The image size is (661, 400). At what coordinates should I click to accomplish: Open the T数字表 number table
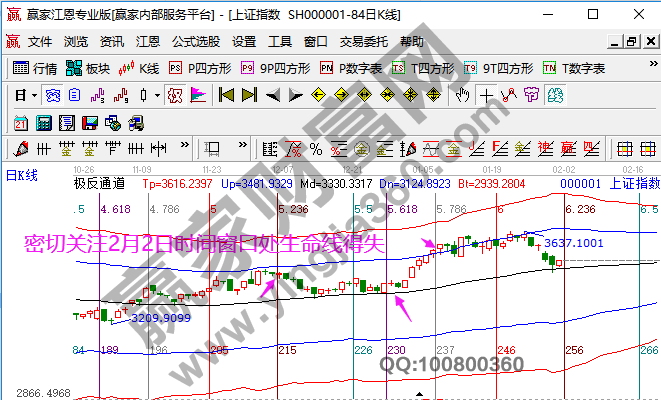click(x=574, y=69)
